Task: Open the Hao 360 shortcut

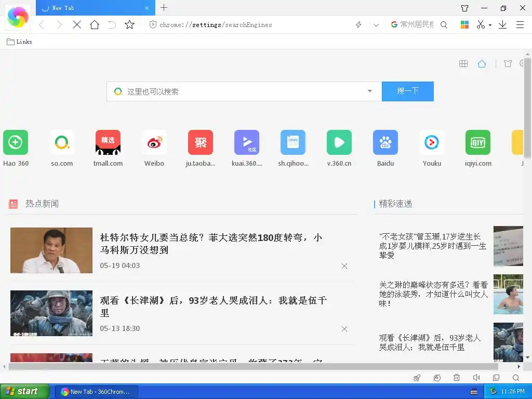Action: tap(16, 148)
